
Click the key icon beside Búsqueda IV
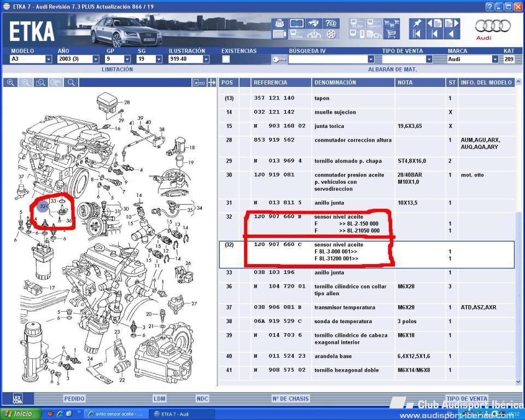(279, 59)
